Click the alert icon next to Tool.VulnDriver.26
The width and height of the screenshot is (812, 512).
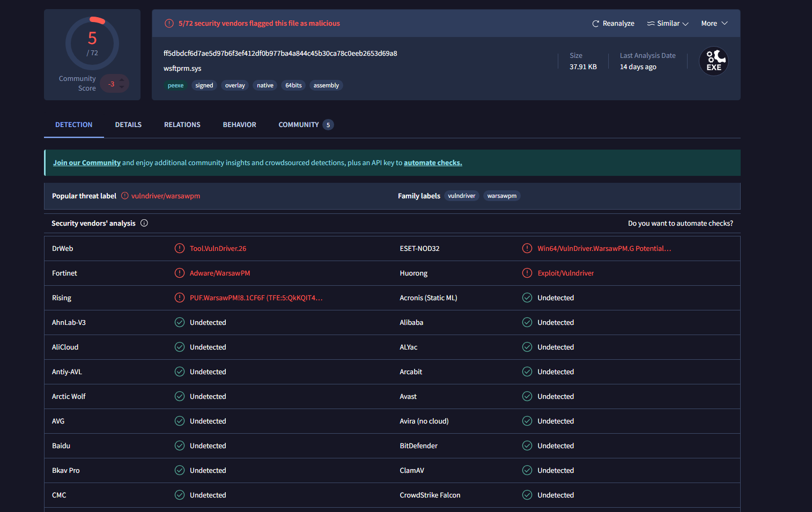(x=180, y=249)
